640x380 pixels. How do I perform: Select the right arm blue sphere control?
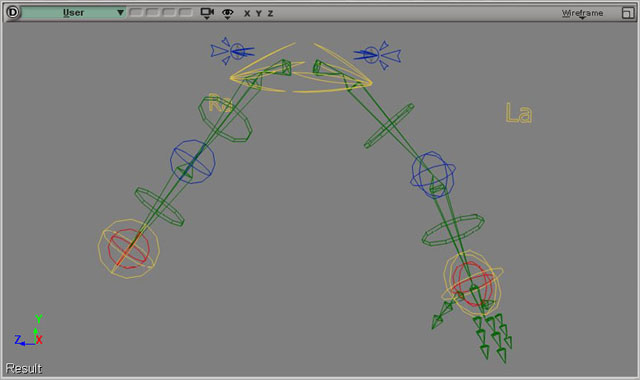click(x=433, y=175)
